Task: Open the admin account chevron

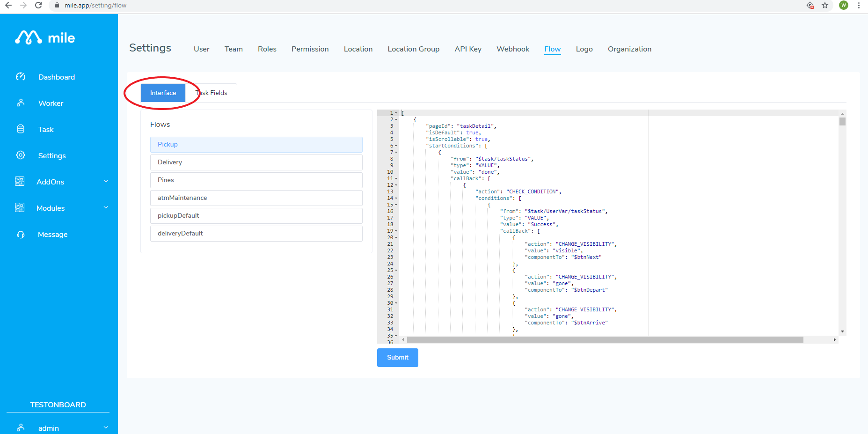Action: pos(106,427)
